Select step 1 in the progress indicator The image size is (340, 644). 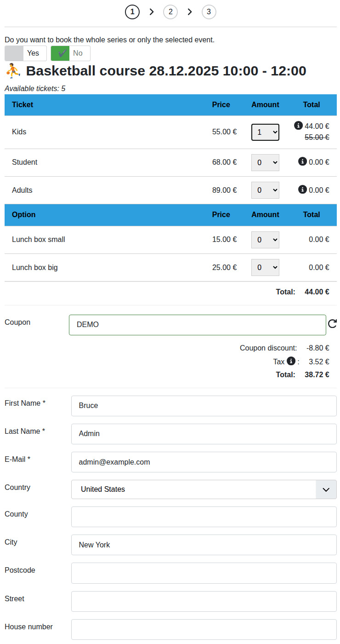click(x=132, y=12)
